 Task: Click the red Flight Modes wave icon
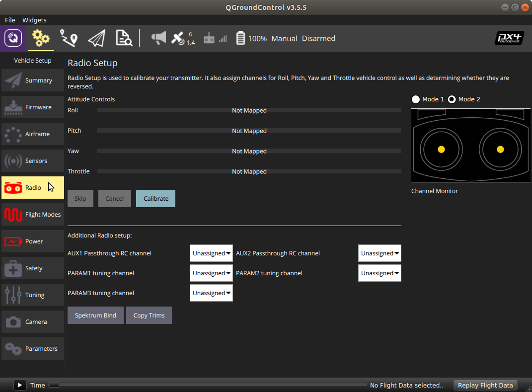tap(13, 215)
